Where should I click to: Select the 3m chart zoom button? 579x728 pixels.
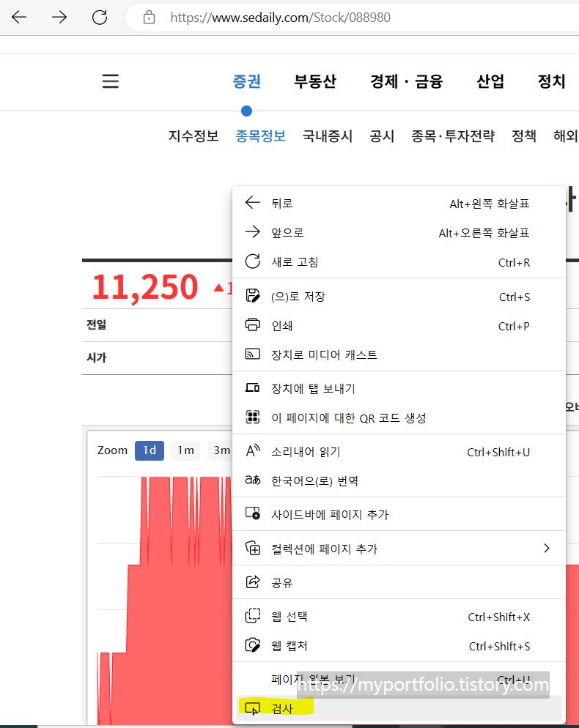(x=221, y=450)
